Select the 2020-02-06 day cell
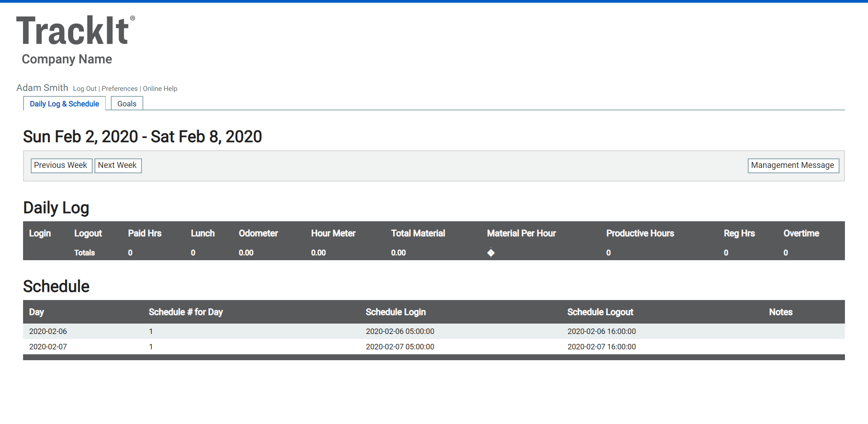 pyautogui.click(x=48, y=332)
